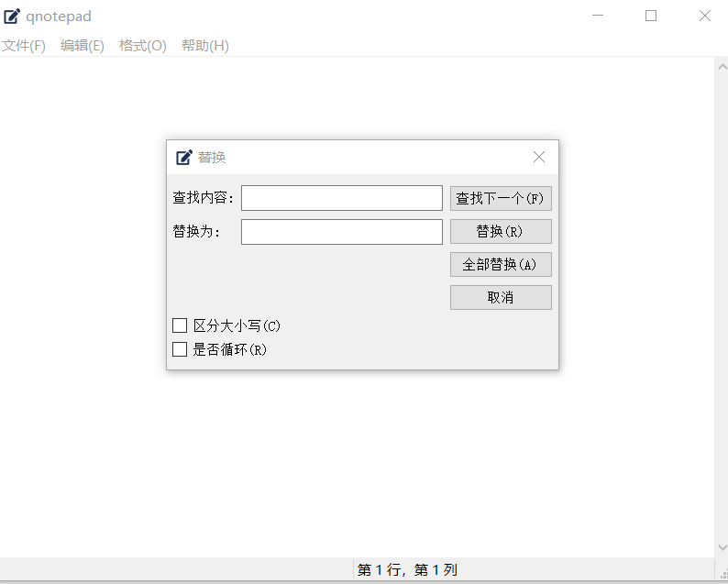Viewport: 728px width, 584px height.
Task: Cancel the dialog with 取消 button
Action: (501, 297)
